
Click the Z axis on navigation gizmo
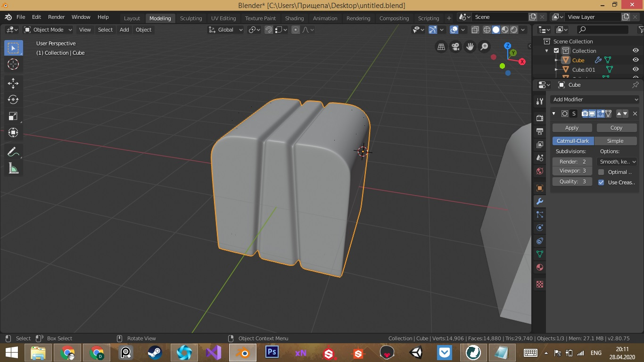pyautogui.click(x=507, y=46)
